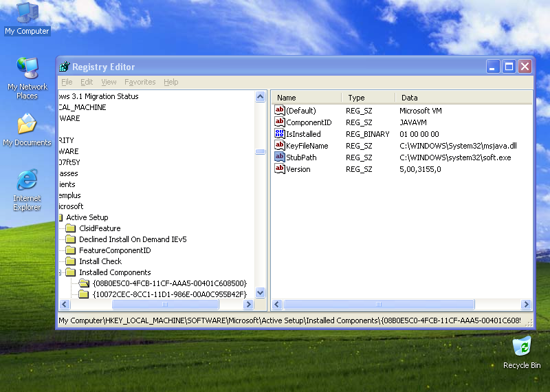The height and width of the screenshot is (392, 550).
Task: Click the data 'C:\WINDOWS\System32\msjava.dll'
Action: coord(458,146)
